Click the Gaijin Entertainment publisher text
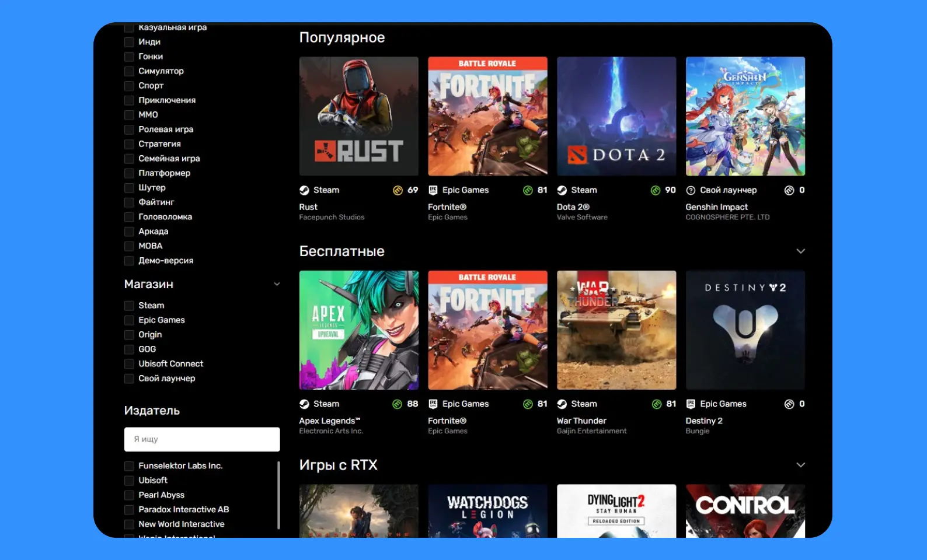The height and width of the screenshot is (560, 927). point(591,431)
